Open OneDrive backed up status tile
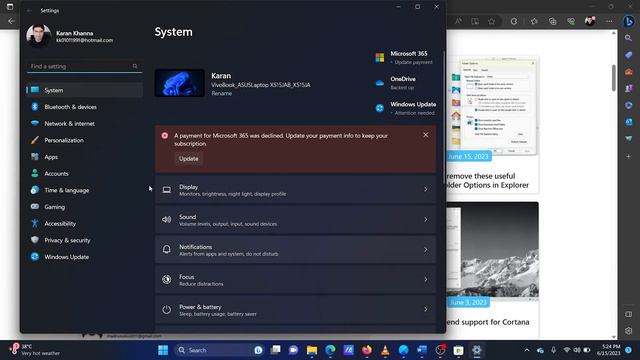This screenshot has width=640, height=360. (x=395, y=83)
